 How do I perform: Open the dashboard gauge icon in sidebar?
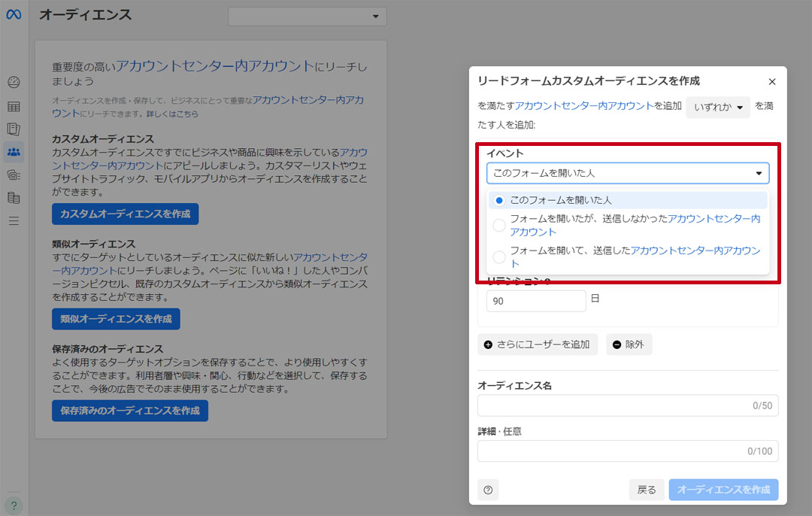pos(14,82)
